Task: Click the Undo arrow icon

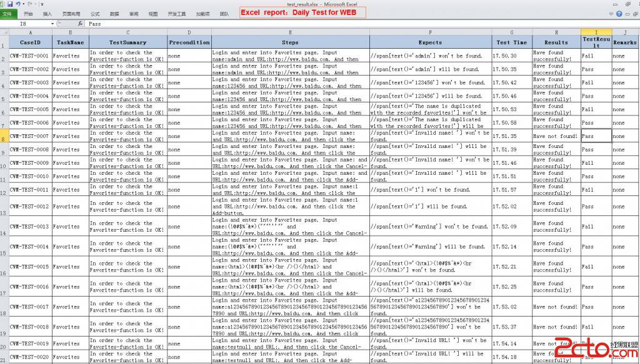Action: [18, 4]
